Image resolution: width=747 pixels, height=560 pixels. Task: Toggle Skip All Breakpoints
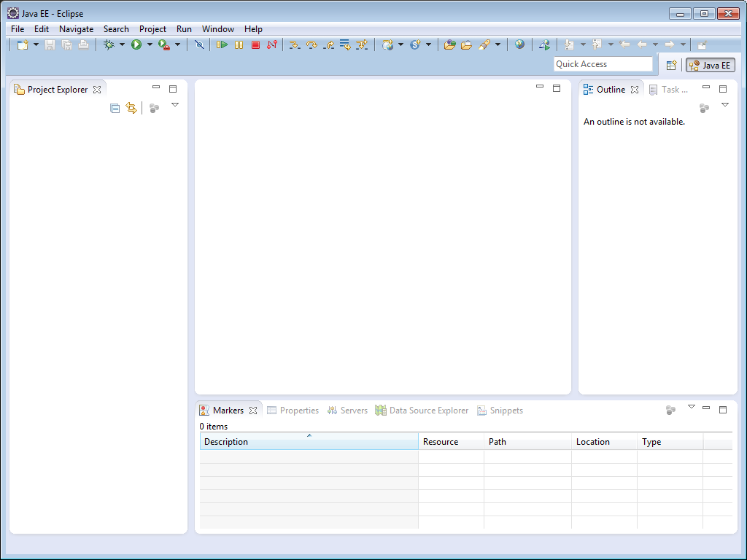click(199, 44)
